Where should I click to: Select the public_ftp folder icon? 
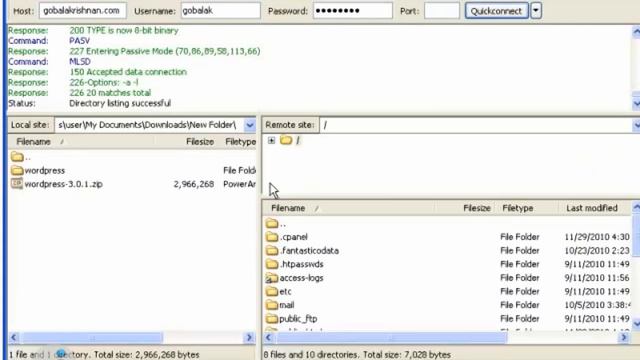pyautogui.click(x=272, y=319)
